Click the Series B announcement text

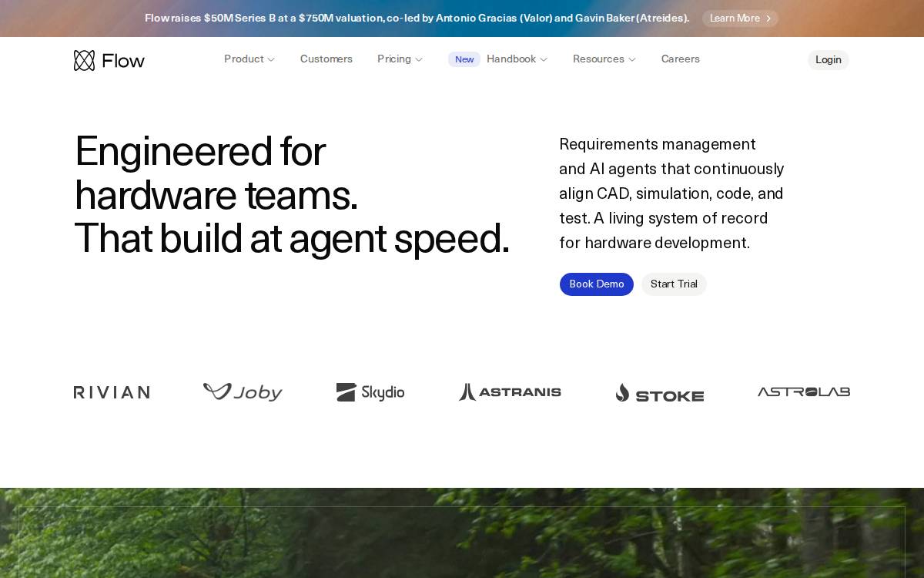coord(417,18)
